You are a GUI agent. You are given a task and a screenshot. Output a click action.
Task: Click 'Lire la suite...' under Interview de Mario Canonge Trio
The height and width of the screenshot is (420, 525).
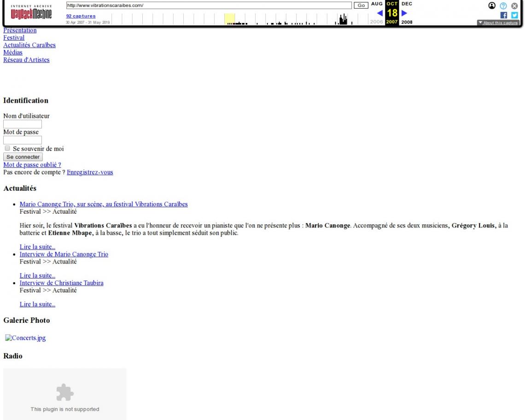(37, 276)
